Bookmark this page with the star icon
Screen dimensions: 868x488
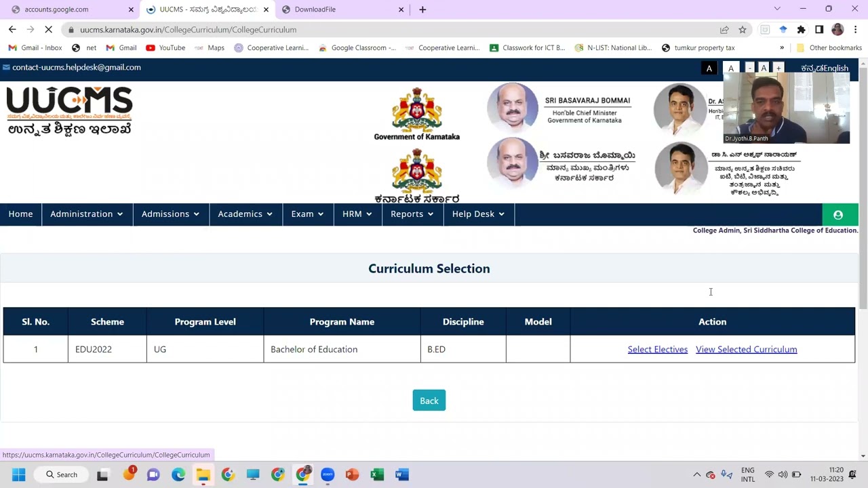[x=743, y=30]
